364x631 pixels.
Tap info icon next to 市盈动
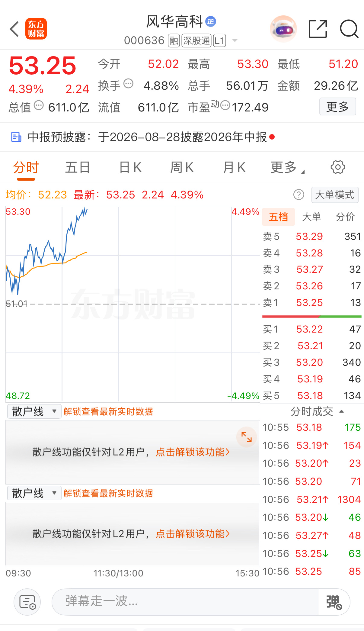(x=225, y=105)
